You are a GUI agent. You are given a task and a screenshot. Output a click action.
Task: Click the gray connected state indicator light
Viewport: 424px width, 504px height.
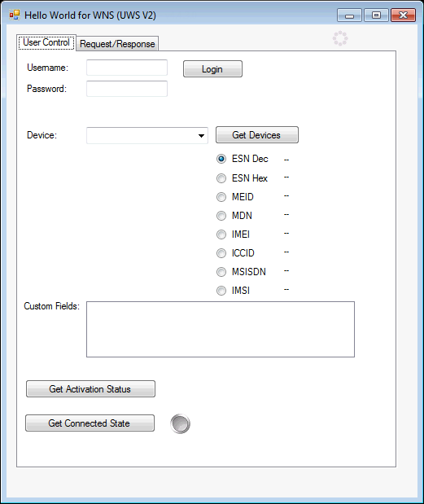(x=180, y=423)
